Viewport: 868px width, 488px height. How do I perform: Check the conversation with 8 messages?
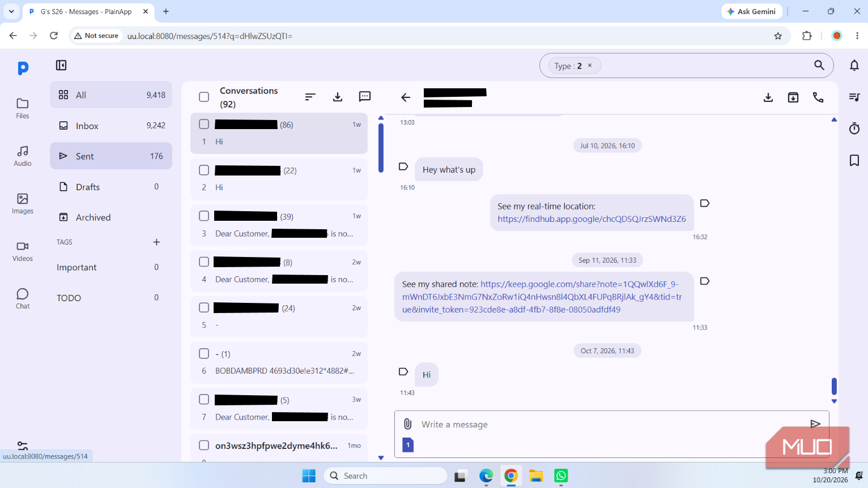click(204, 262)
